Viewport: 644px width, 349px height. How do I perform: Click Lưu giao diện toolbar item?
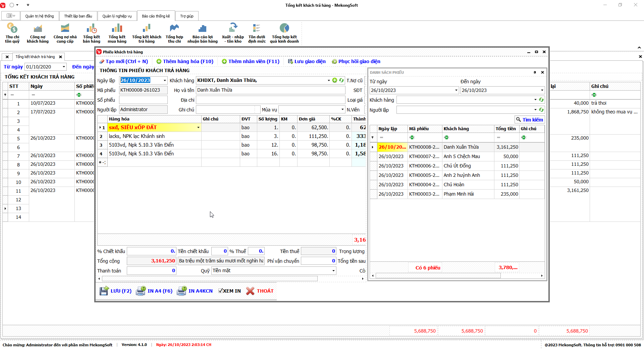click(307, 61)
